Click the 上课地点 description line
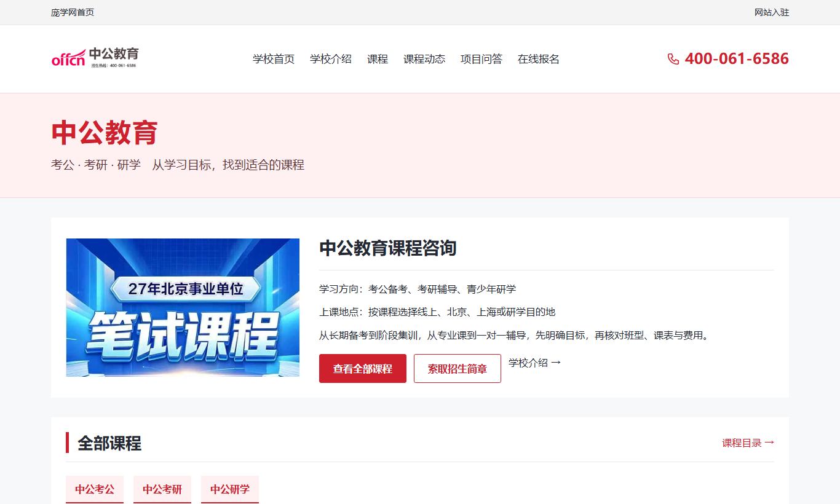Image resolution: width=840 pixels, height=504 pixels. point(437,312)
